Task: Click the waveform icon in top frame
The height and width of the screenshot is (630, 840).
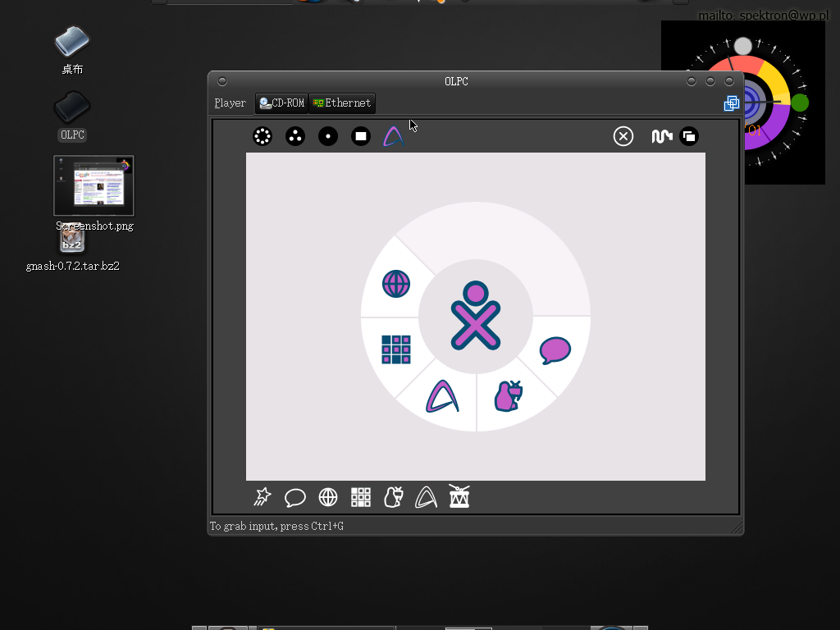Action: [661, 137]
